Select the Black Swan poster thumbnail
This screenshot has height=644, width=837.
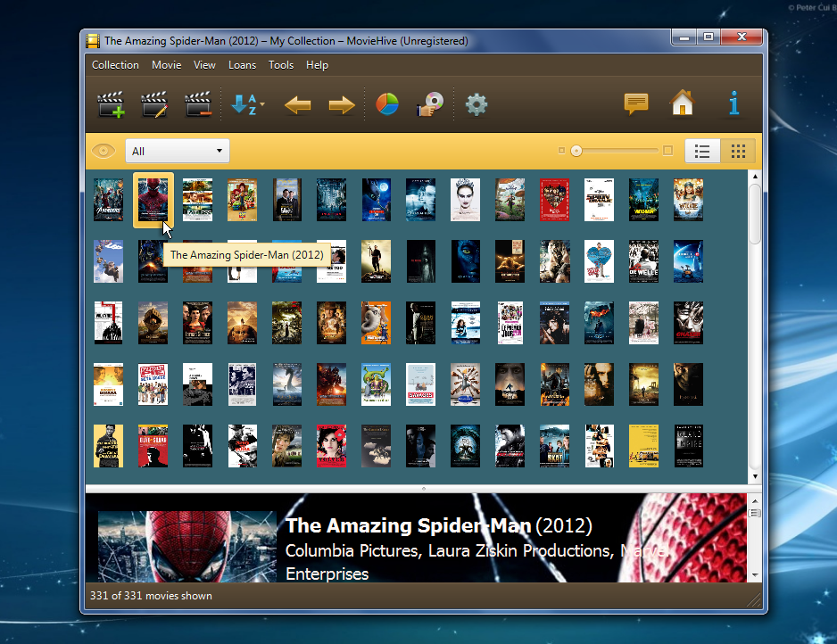coord(466,200)
